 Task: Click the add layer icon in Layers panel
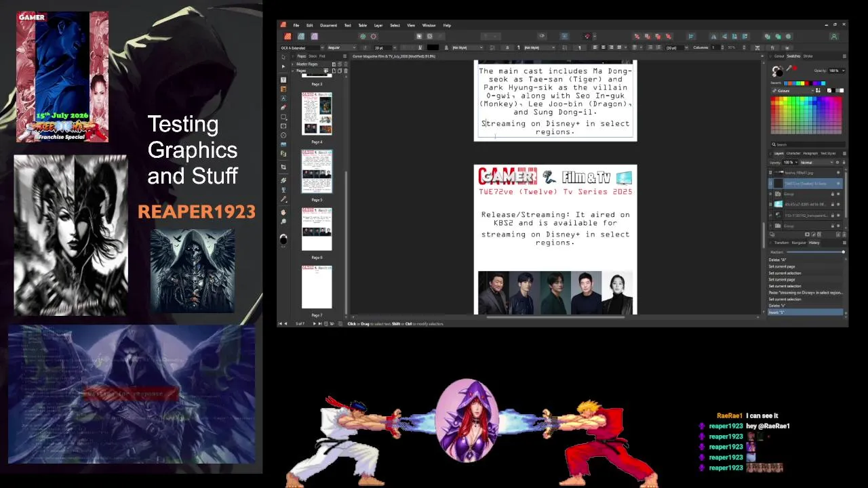838,234
